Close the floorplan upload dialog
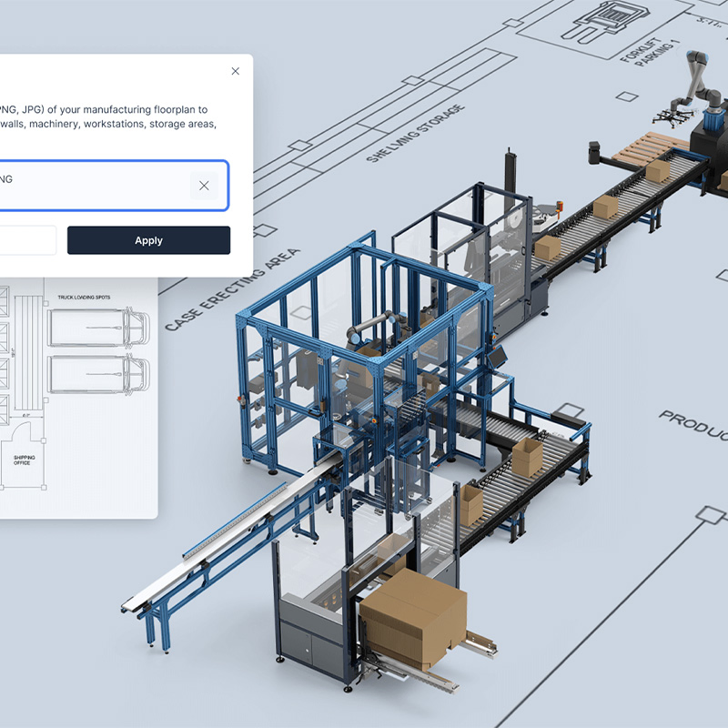728x728 pixels. coord(236,71)
